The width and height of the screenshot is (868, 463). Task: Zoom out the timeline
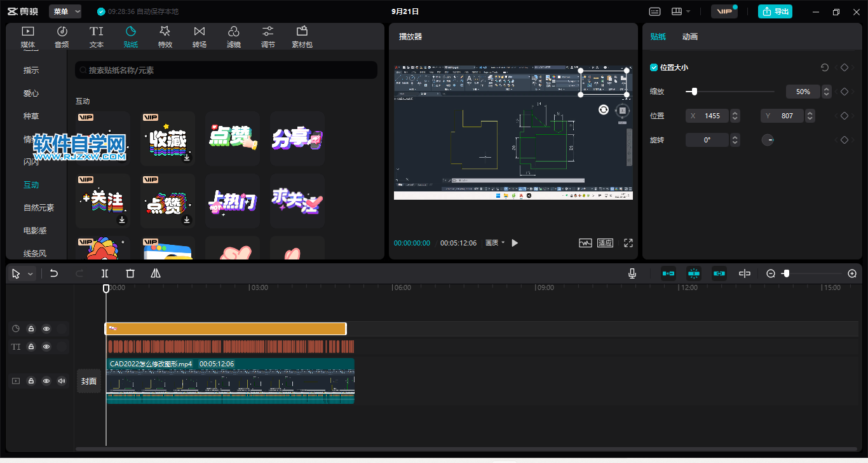click(771, 273)
